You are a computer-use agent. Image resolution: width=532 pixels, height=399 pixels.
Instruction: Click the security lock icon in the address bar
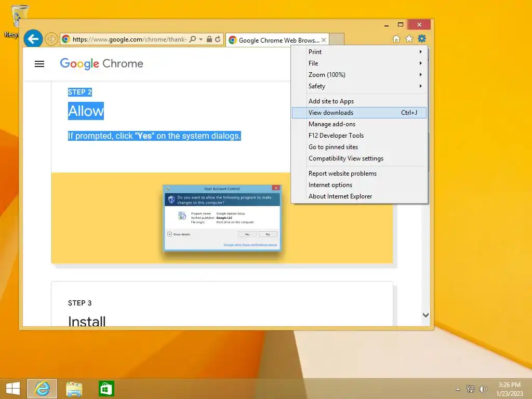pos(209,39)
